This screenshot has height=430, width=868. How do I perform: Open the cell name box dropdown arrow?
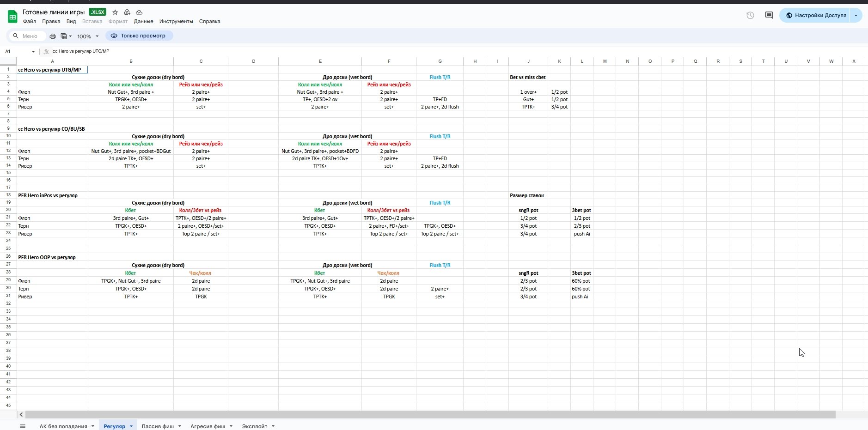tap(33, 51)
